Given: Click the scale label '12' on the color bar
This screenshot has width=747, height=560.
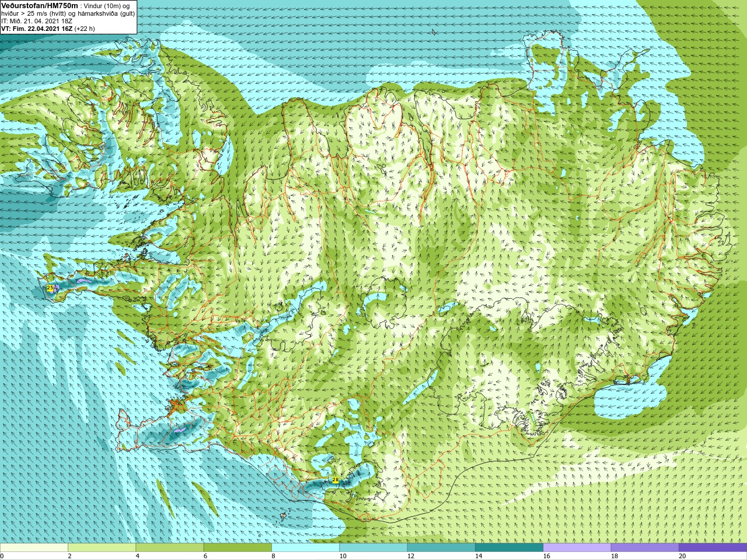Looking at the screenshot, I should click(x=411, y=556).
